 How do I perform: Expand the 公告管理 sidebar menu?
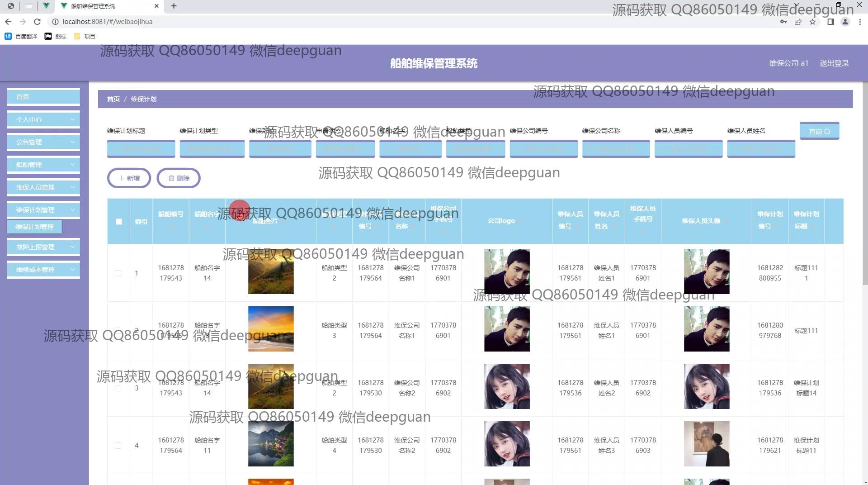pos(43,142)
